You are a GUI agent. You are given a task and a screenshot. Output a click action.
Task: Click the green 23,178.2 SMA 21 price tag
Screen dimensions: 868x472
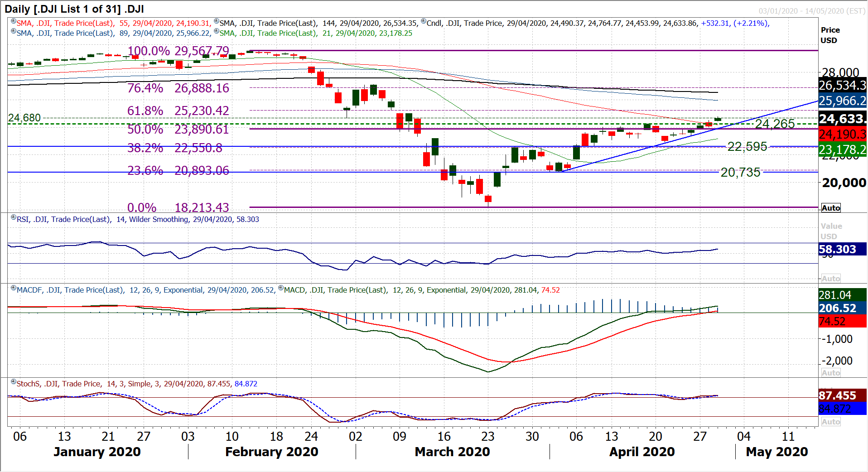click(843, 149)
